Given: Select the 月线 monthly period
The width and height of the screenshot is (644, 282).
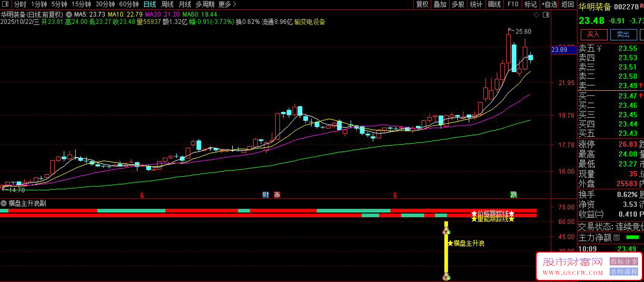Looking at the screenshot, I should [x=185, y=4].
